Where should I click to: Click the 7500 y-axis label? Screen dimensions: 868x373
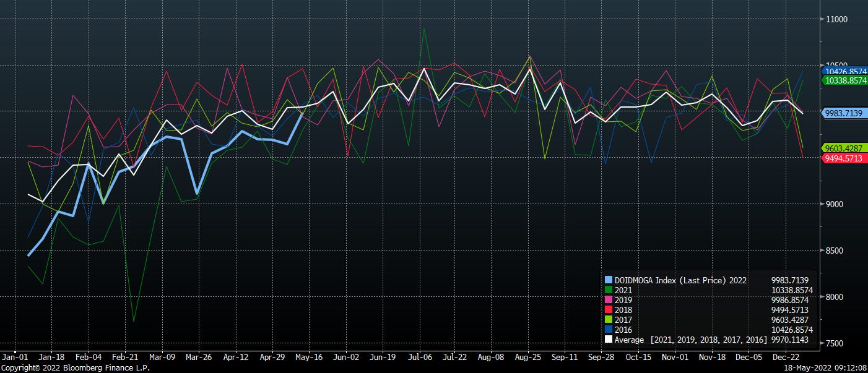834,343
